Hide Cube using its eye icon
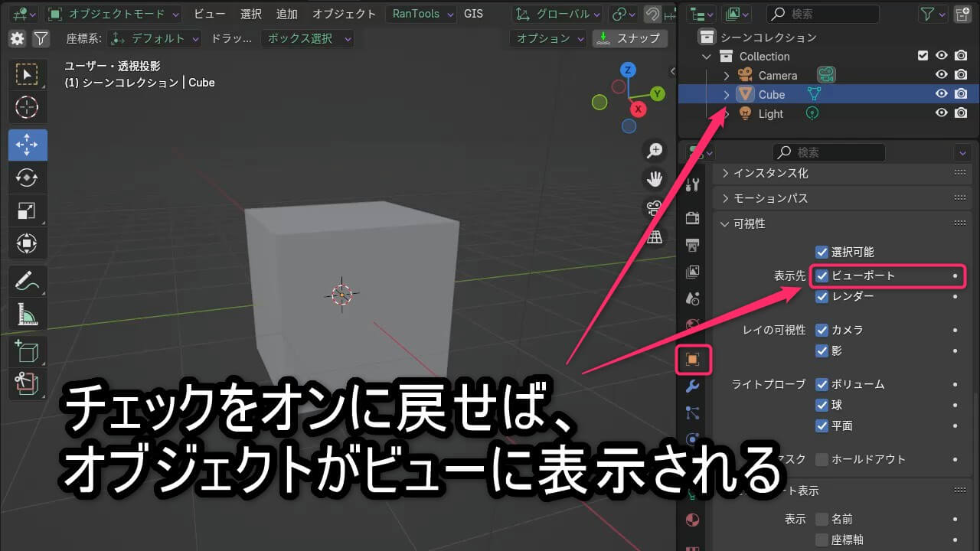 tap(942, 94)
